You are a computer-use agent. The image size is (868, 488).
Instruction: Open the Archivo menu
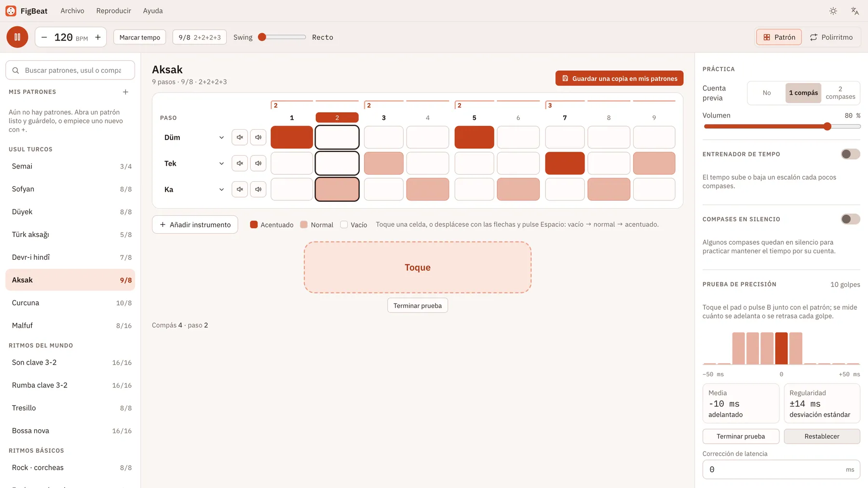pyautogui.click(x=72, y=11)
